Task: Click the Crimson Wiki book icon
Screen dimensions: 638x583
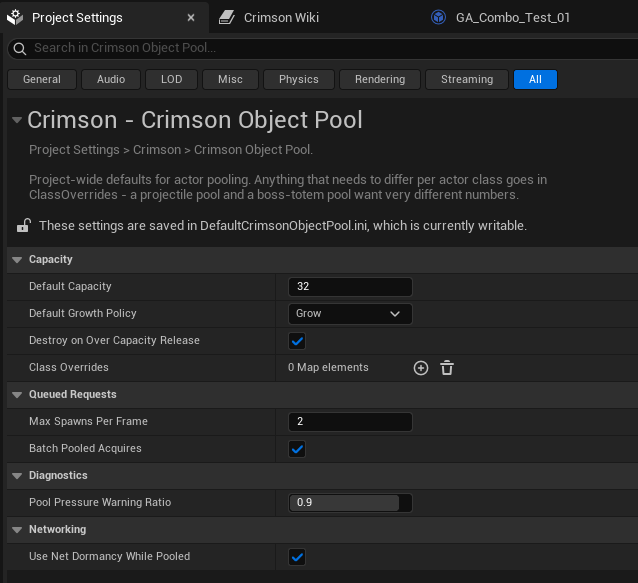Action: pyautogui.click(x=227, y=17)
